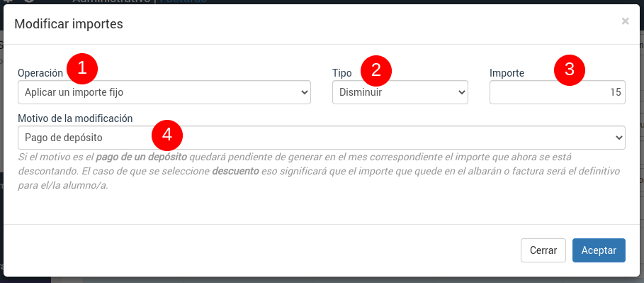Click the Cerrar button
This screenshot has width=644, height=283.
pyautogui.click(x=543, y=250)
